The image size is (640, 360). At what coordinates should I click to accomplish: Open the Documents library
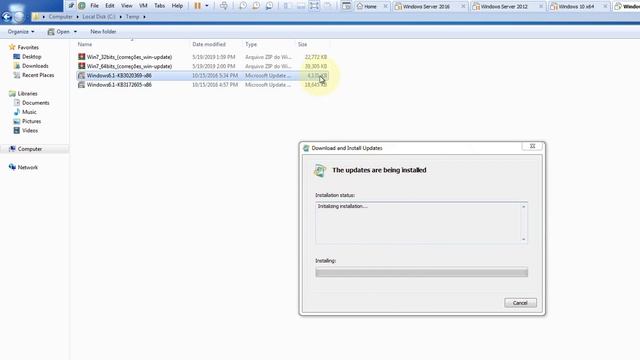[x=36, y=103]
